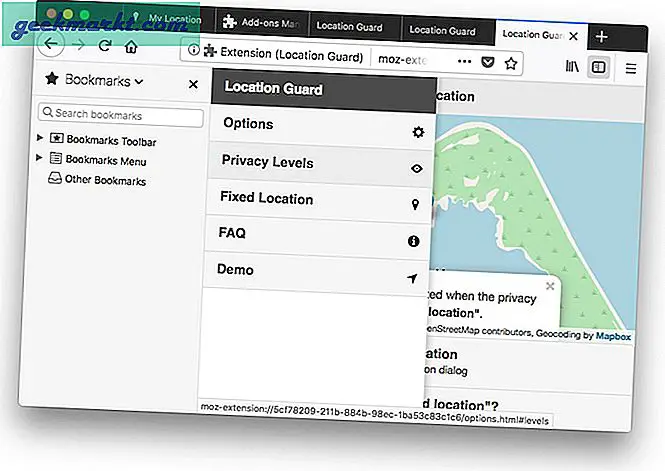The height and width of the screenshot is (471, 665).
Task: Open the Library icon in toolbar
Action: click(x=572, y=66)
